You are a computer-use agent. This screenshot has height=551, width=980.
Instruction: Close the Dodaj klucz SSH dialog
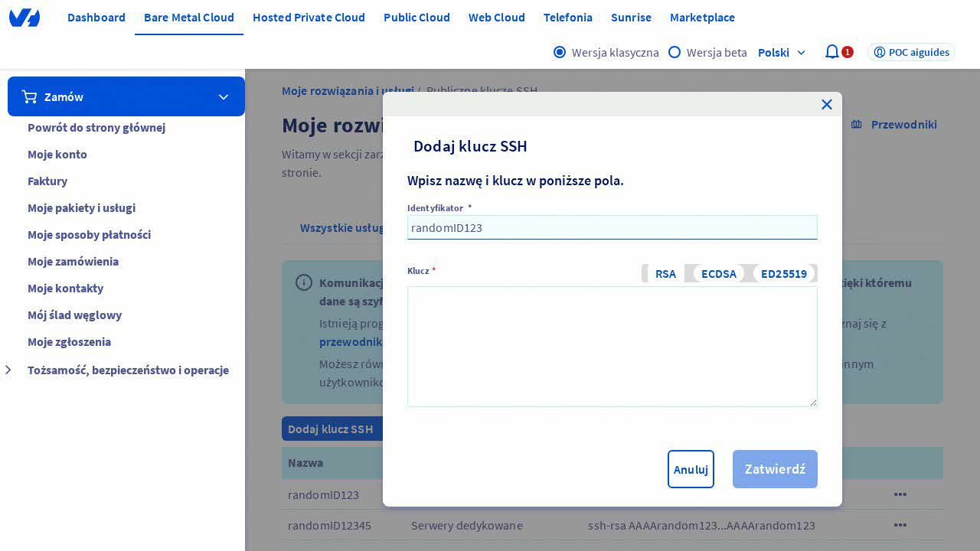tap(826, 105)
